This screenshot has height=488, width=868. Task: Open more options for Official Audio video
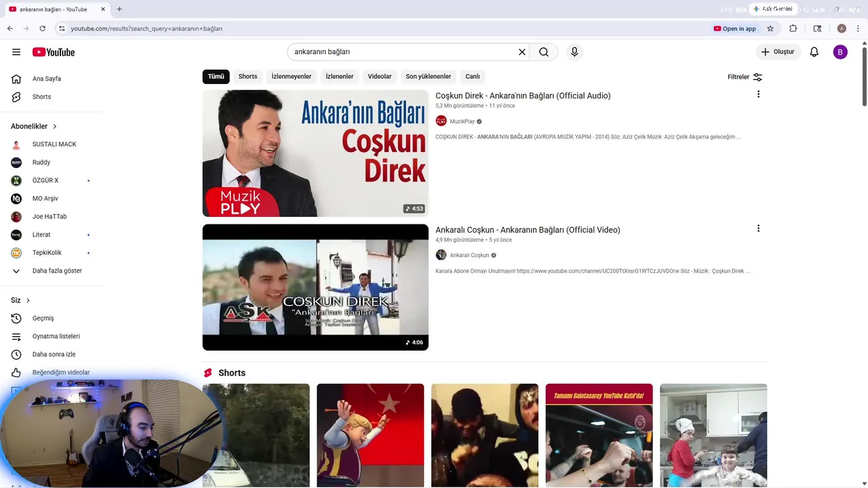click(x=758, y=94)
